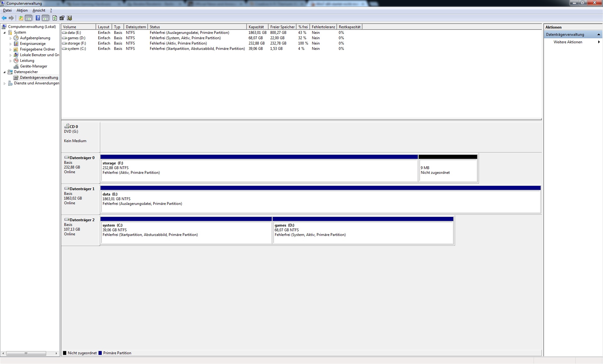Click the Refresh toolbar icon
Image resolution: width=603 pixels, height=364 pixels.
(x=55, y=18)
